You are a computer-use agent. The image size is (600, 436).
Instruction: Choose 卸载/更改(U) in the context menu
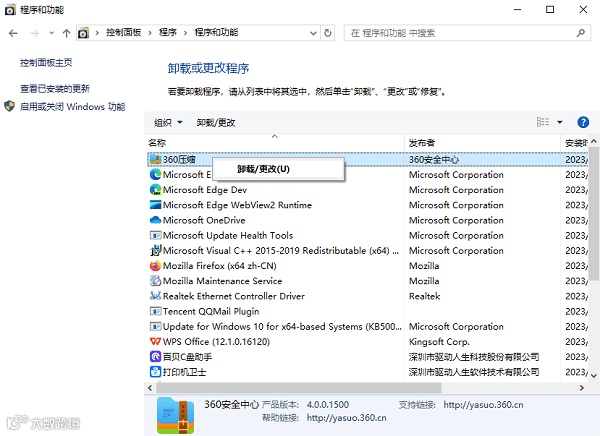pos(278,169)
